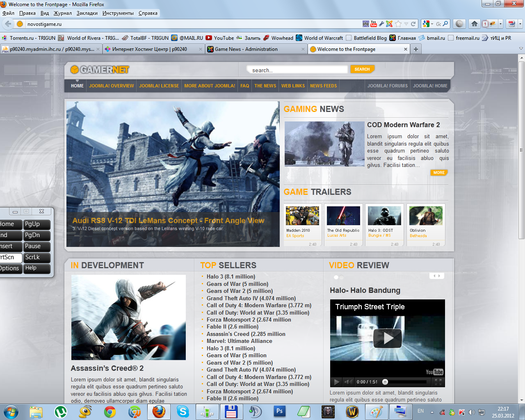Click the vertical page scrollbar

tap(521, 151)
